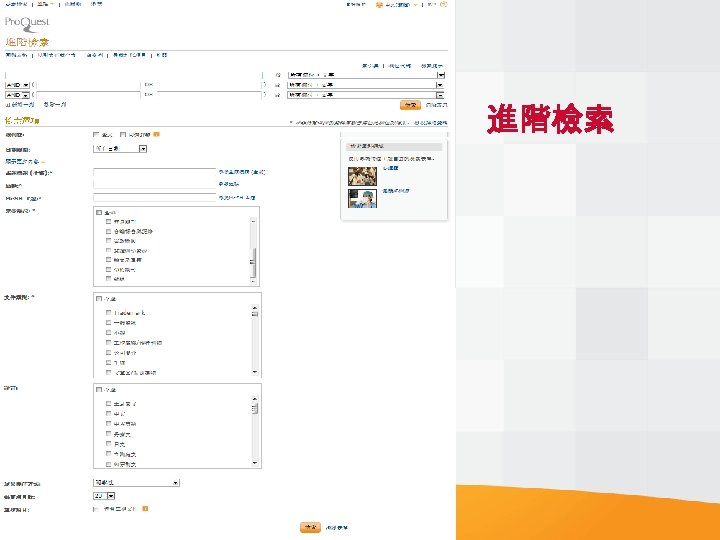Click the down arrow of the language list scrollbar

point(255,463)
